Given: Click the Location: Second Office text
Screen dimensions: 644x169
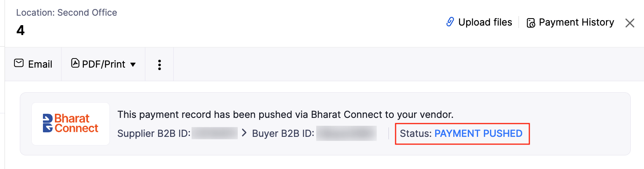Looking at the screenshot, I should (66, 12).
